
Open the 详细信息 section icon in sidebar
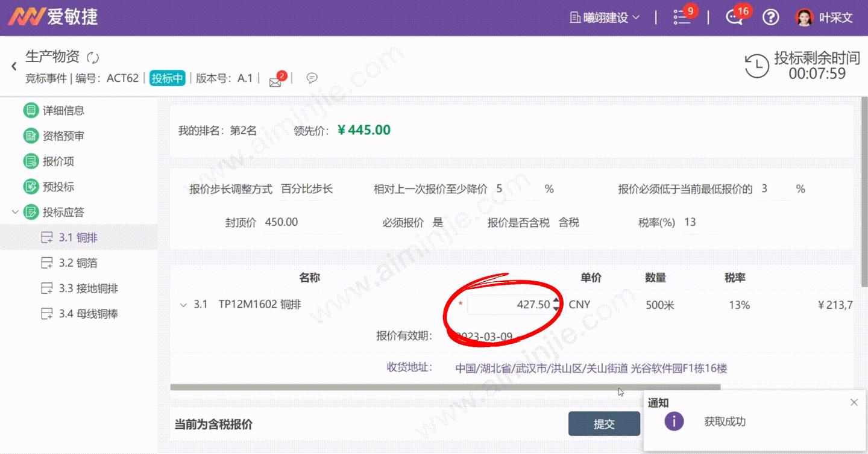click(x=31, y=110)
